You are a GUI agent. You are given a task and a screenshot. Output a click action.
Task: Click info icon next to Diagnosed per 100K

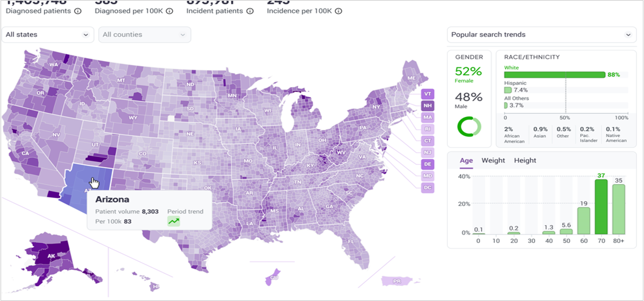coord(169,11)
